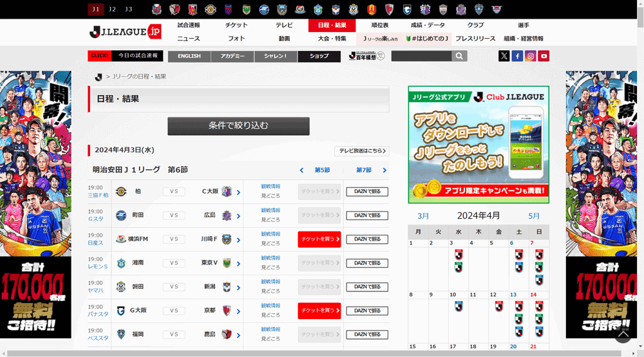The width and height of the screenshot is (644, 357).
Task: Open the テレビ放送はこちら link
Action: (x=361, y=151)
